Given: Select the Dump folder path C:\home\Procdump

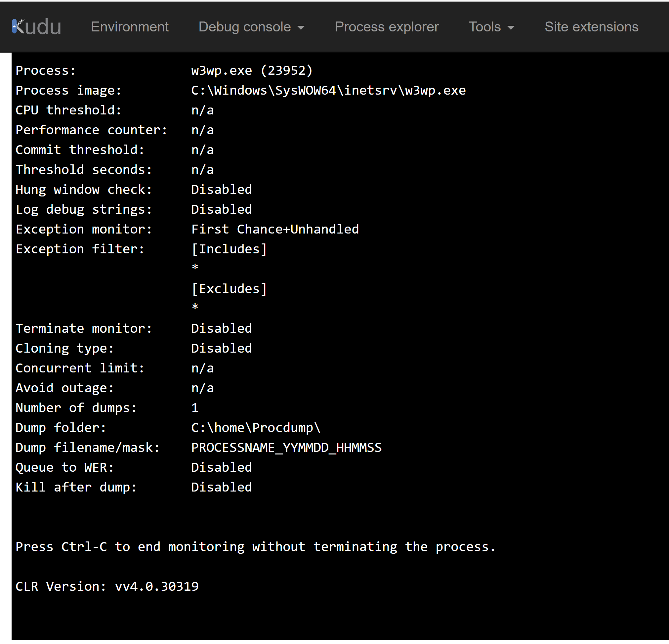Looking at the screenshot, I should (x=255, y=427).
